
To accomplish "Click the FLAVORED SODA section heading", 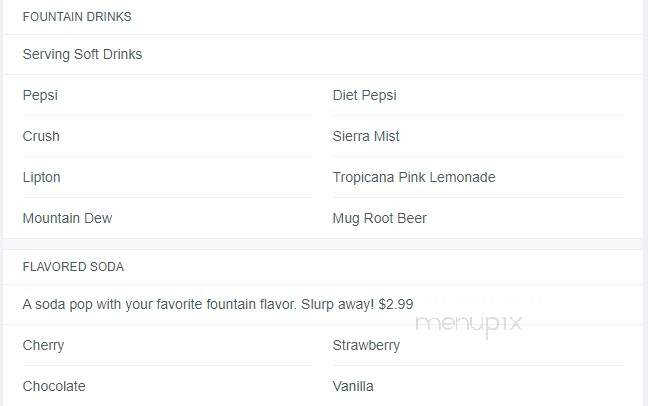I will [x=73, y=267].
